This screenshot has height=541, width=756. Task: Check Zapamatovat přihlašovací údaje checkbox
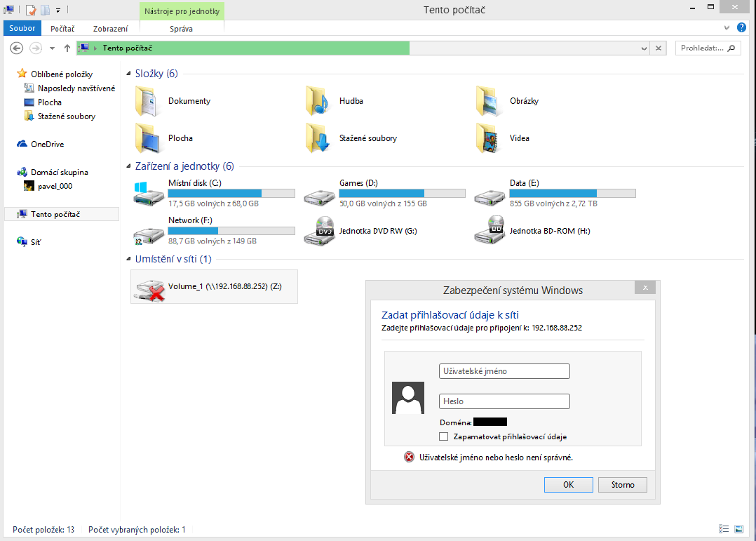tap(443, 436)
